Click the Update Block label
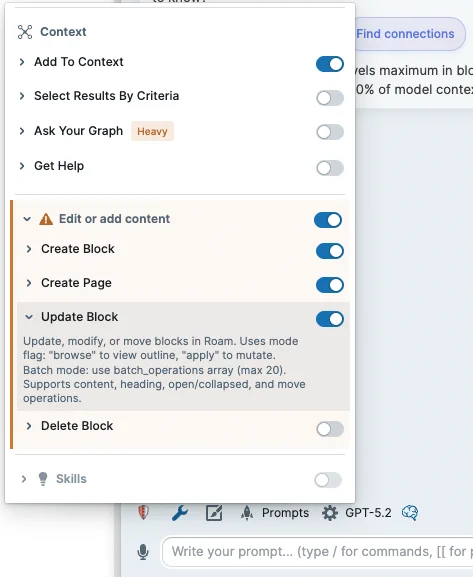The width and height of the screenshot is (473, 577). [80, 317]
